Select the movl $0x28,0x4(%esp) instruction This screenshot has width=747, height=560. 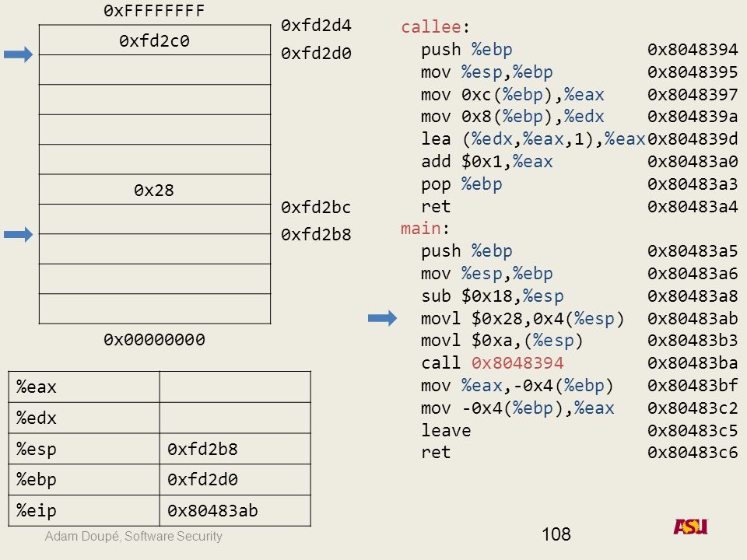[523, 318]
